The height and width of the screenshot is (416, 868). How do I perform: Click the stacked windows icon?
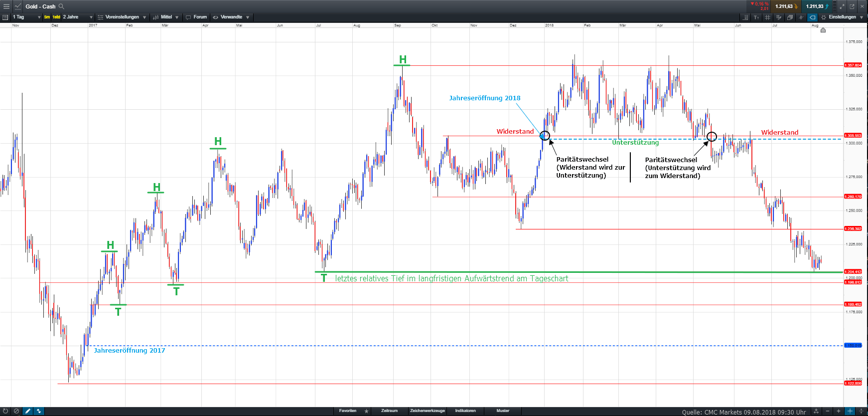pyautogui.click(x=790, y=17)
